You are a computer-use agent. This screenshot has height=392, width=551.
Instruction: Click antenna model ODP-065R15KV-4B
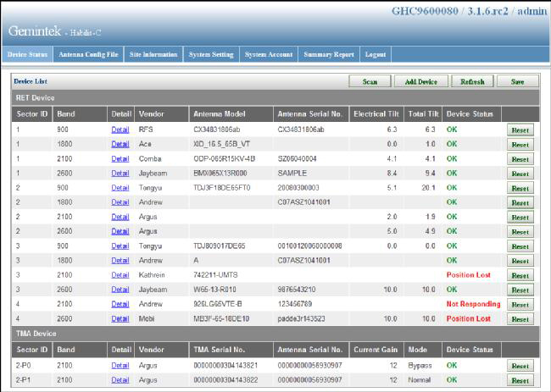click(224, 159)
